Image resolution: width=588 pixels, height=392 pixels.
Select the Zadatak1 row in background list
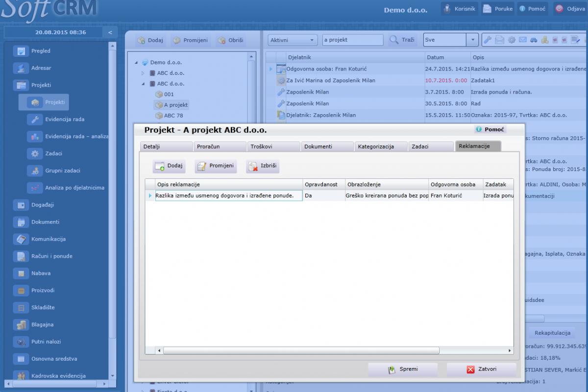426,80
